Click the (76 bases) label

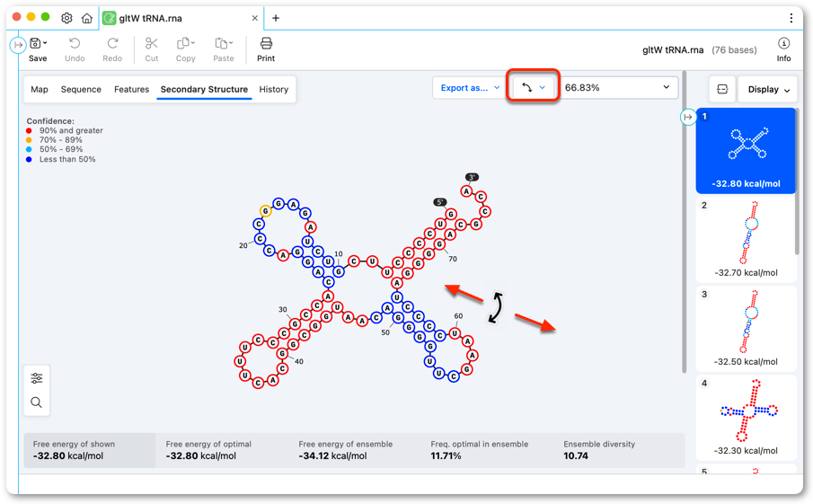click(734, 49)
